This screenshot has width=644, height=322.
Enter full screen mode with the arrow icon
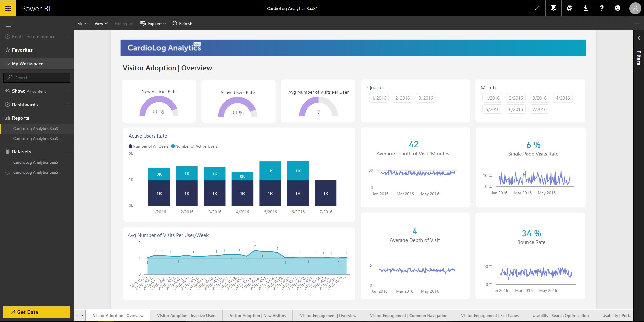(x=537, y=8)
